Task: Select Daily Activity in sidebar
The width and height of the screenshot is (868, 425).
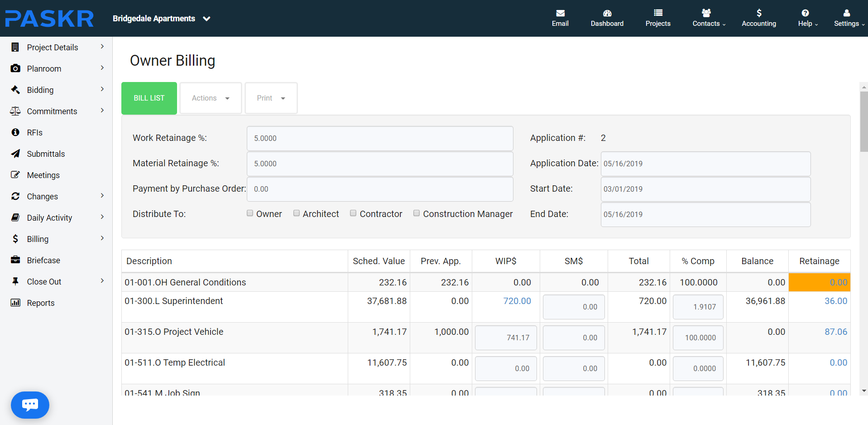Action: point(49,218)
